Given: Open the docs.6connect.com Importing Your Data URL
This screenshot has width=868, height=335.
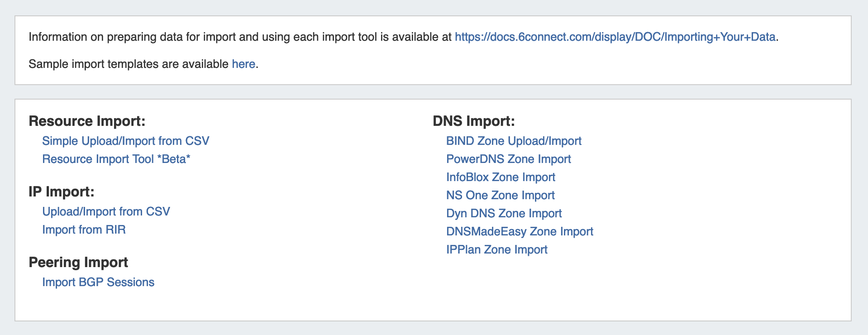Looking at the screenshot, I should [615, 37].
